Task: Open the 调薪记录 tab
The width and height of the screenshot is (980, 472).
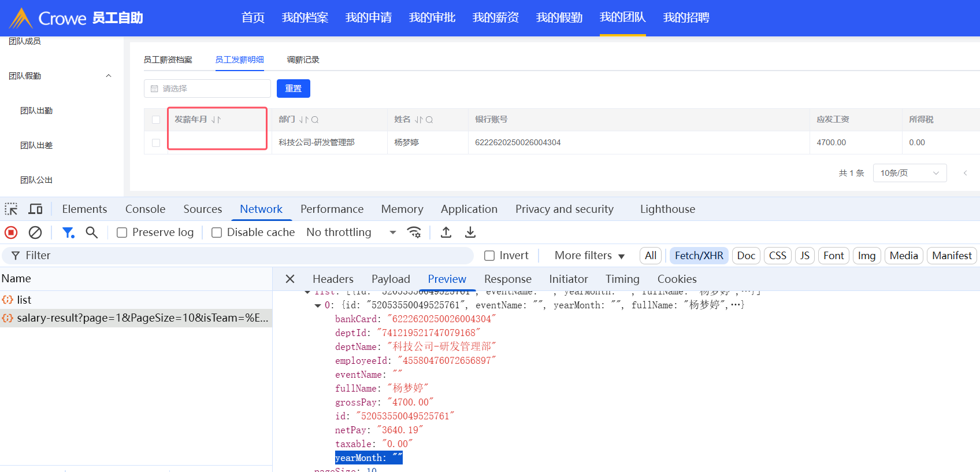Action: point(303,60)
